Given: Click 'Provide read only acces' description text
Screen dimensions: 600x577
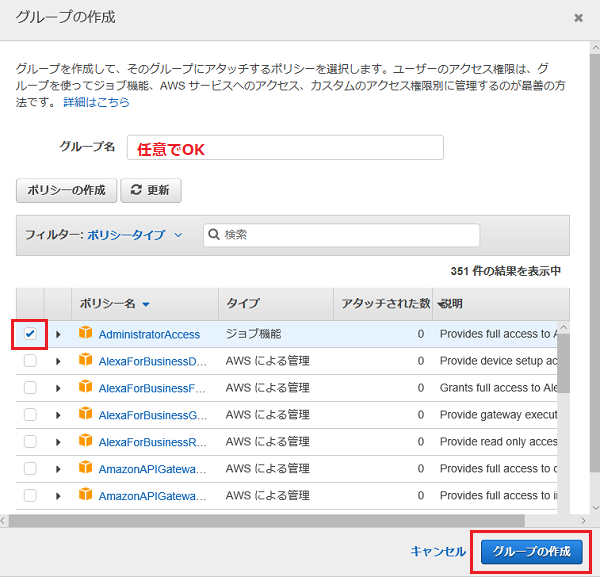Looking at the screenshot, I should point(498,442).
